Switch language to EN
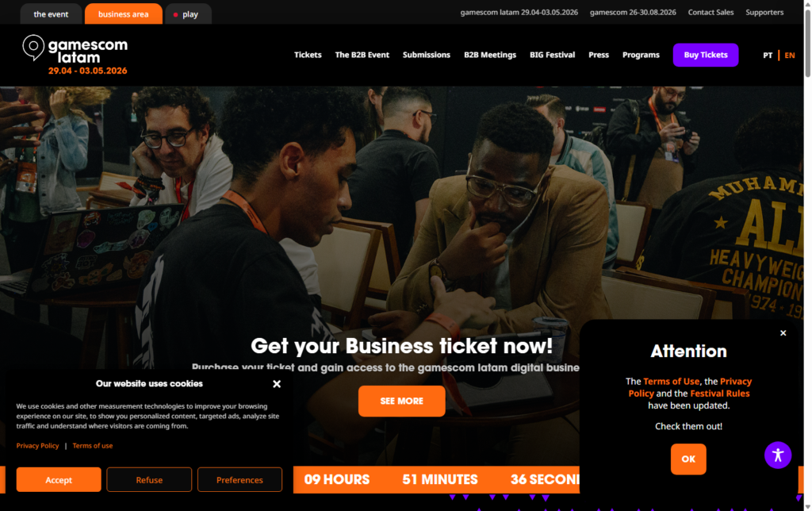812x511 pixels. (789, 55)
